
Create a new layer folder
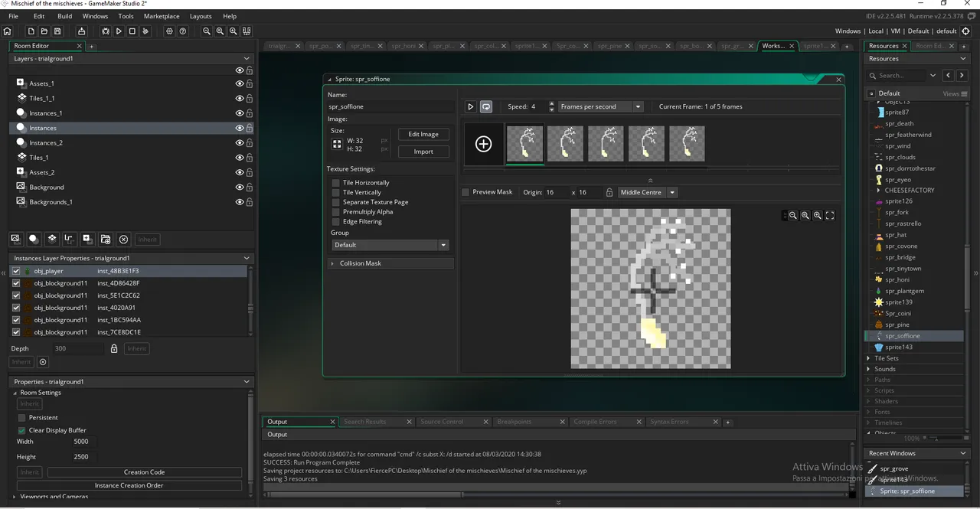[106, 239]
